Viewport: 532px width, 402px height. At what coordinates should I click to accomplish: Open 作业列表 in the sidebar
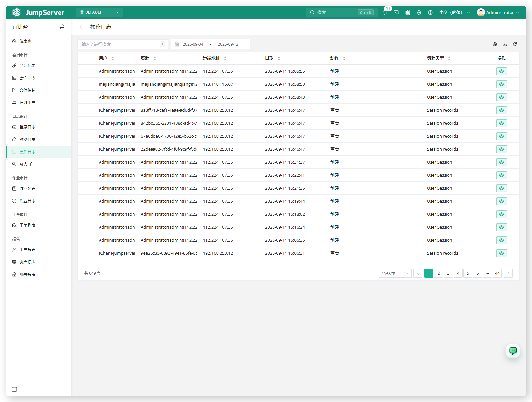click(38, 189)
